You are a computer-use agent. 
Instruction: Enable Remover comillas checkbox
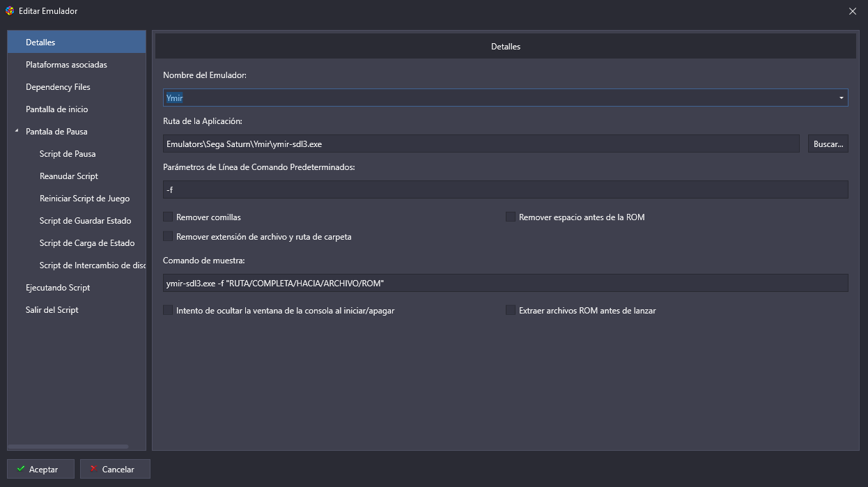[168, 217]
